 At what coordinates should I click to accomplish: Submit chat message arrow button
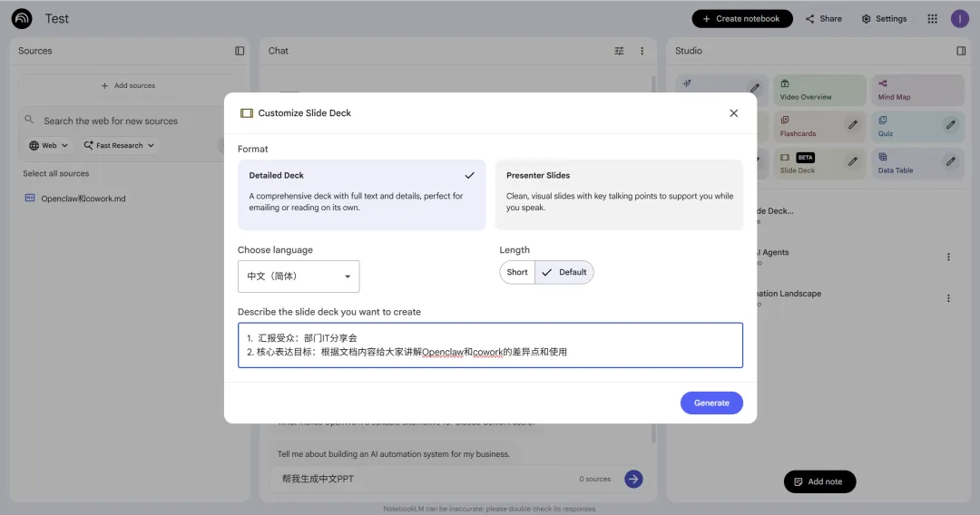click(x=633, y=479)
